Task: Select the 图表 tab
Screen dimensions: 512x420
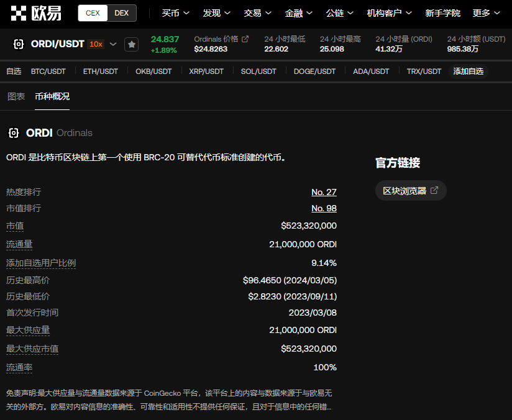Action: tap(16, 96)
